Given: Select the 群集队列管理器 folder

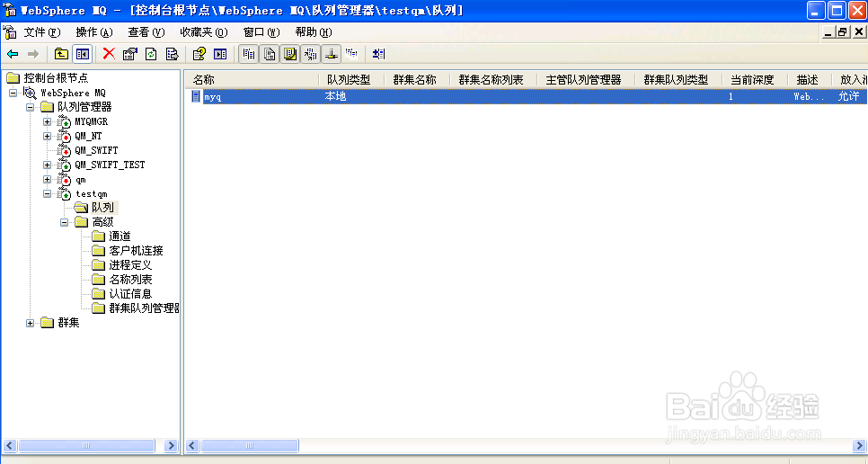Looking at the screenshot, I should pos(144,308).
